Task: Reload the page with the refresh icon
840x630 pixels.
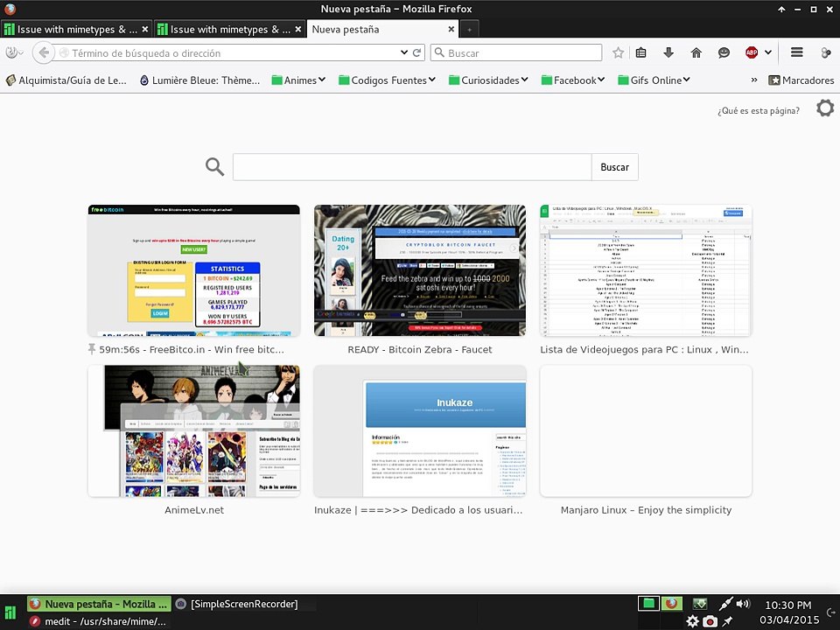Action: click(x=416, y=52)
